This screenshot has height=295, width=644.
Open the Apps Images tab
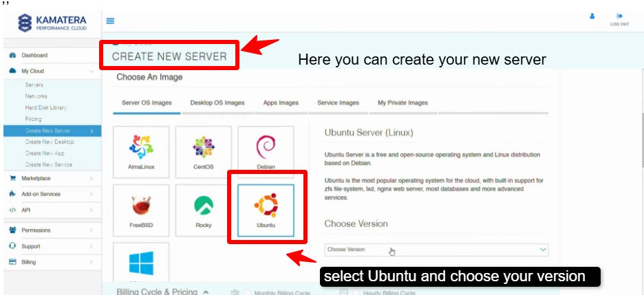click(281, 103)
